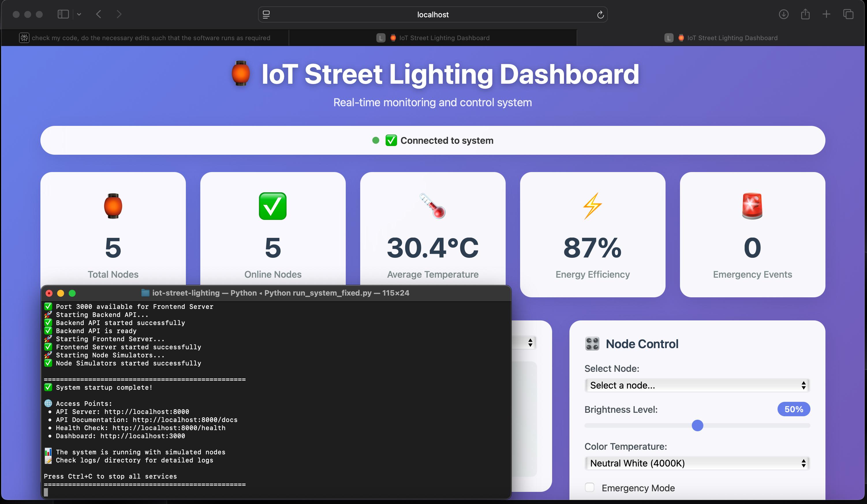Click the Brightness Level slider handle
The width and height of the screenshot is (867, 504).
pos(697,425)
